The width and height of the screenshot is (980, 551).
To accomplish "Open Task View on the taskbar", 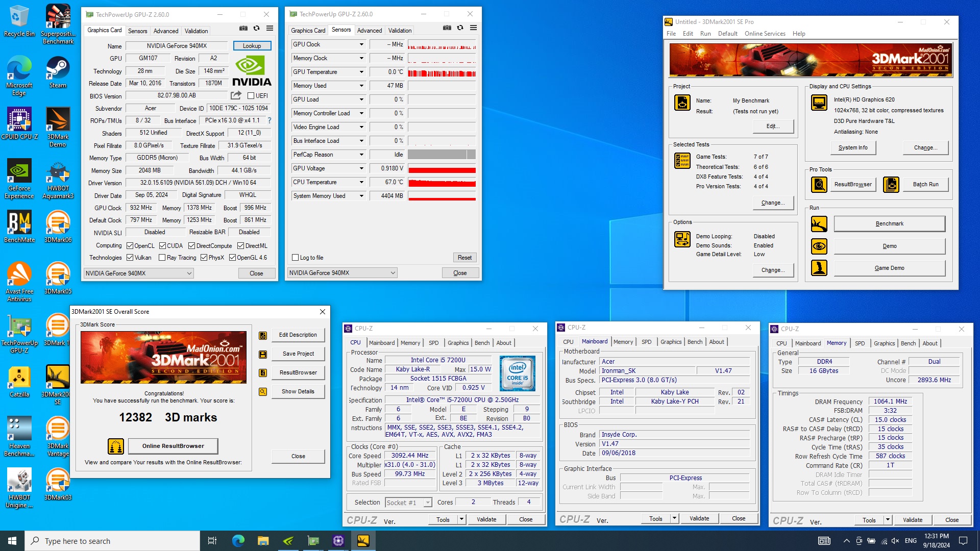I will coord(212,541).
